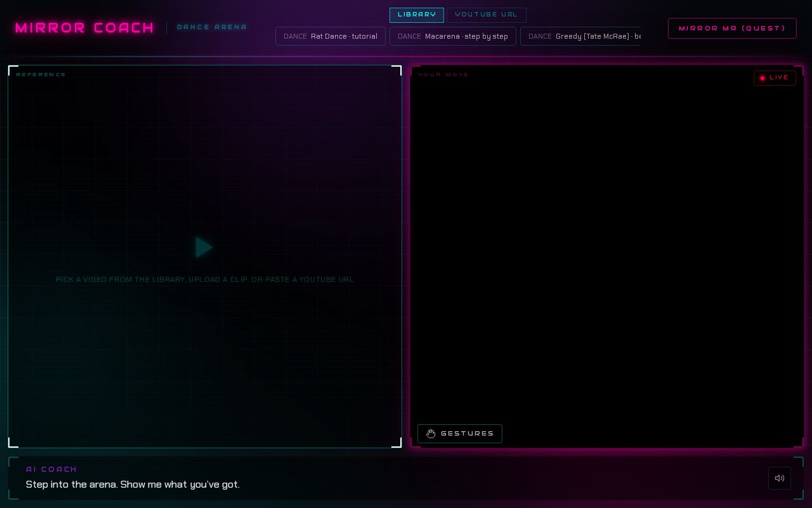Select Macarena step by step video

pos(453,36)
